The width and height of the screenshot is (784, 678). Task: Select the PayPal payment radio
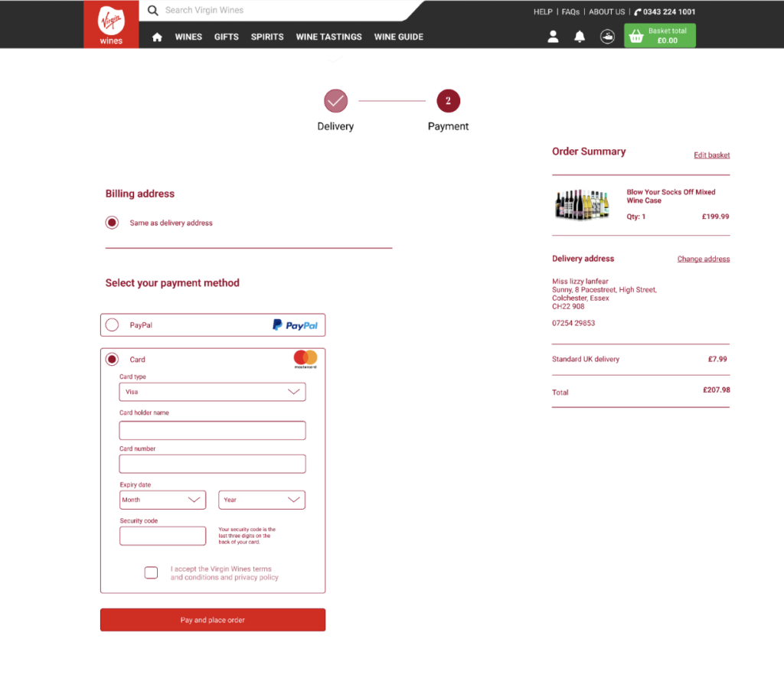tap(112, 325)
